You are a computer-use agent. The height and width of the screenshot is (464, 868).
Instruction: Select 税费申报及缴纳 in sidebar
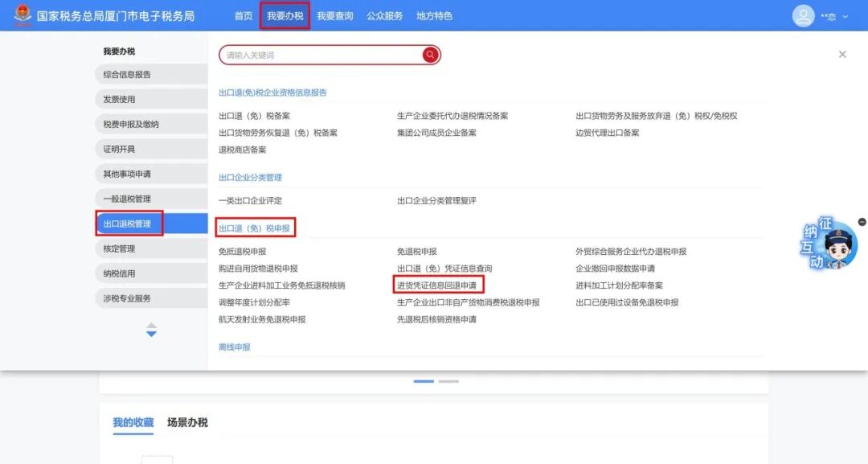[151, 124]
